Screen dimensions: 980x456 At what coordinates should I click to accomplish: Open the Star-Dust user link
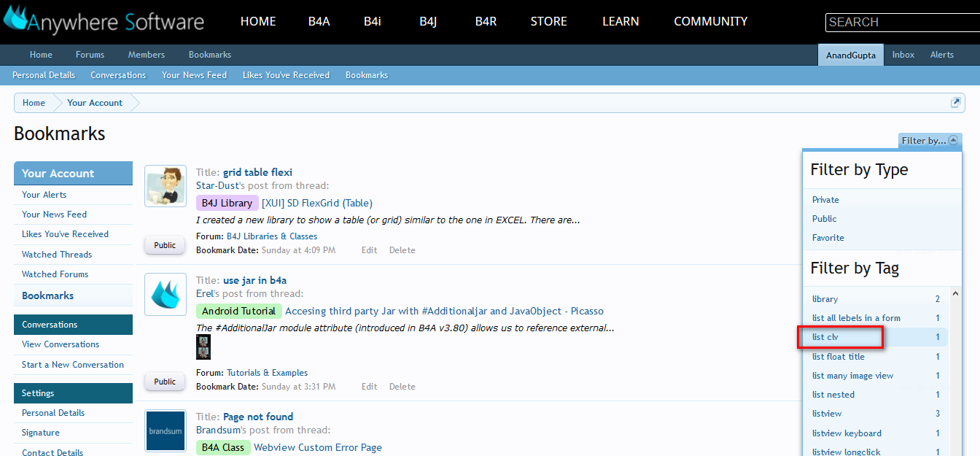click(219, 186)
